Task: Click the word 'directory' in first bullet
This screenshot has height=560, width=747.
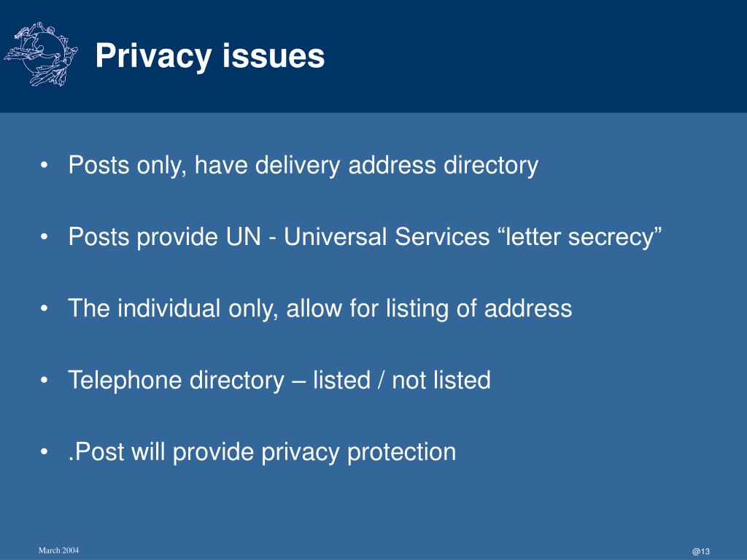Action: coord(491,166)
